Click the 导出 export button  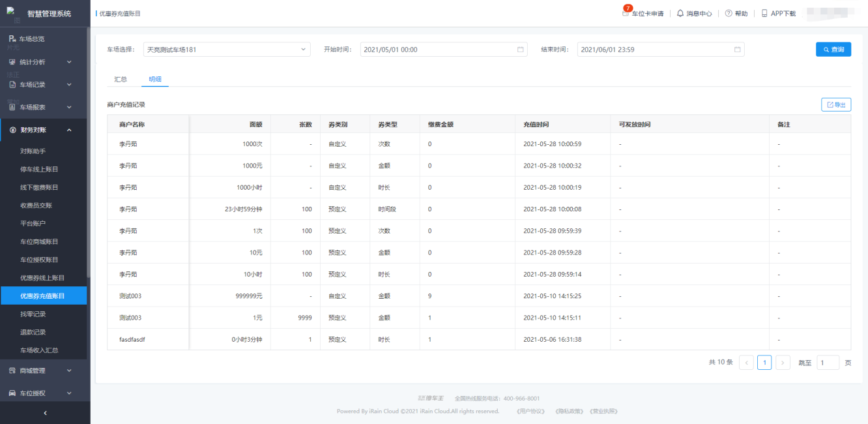[835, 105]
